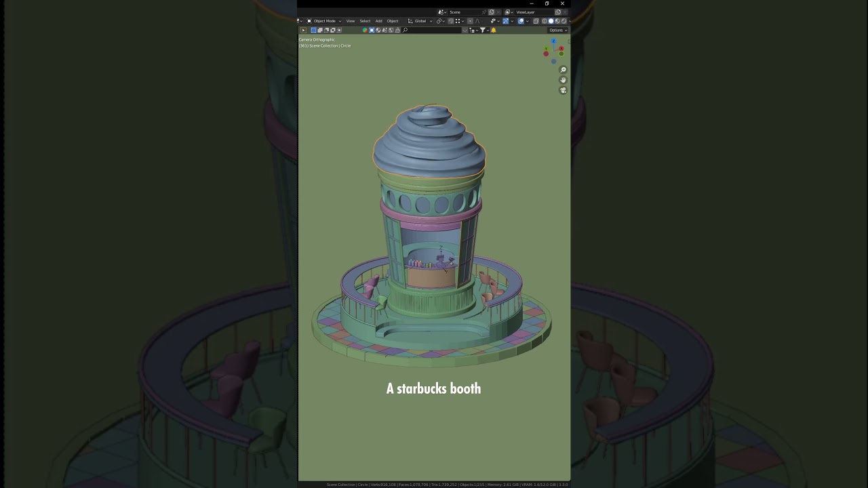
Task: Click the ViewLayer name field
Action: pyautogui.click(x=534, y=12)
